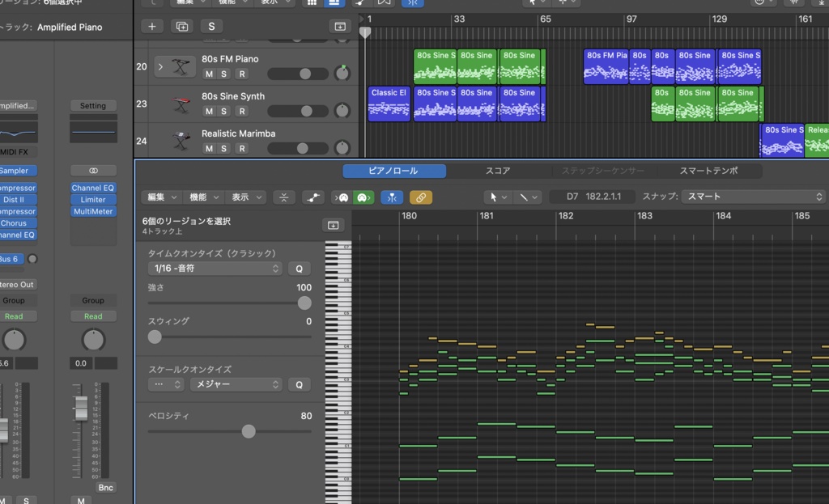Open the Limiter plugin
Viewport: 829px width, 504px height.
pos(93,200)
